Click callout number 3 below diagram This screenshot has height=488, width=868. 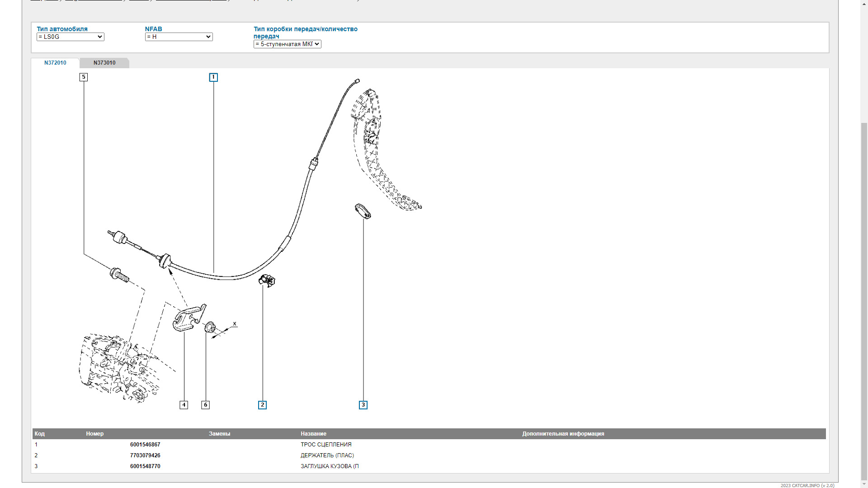coord(363,405)
